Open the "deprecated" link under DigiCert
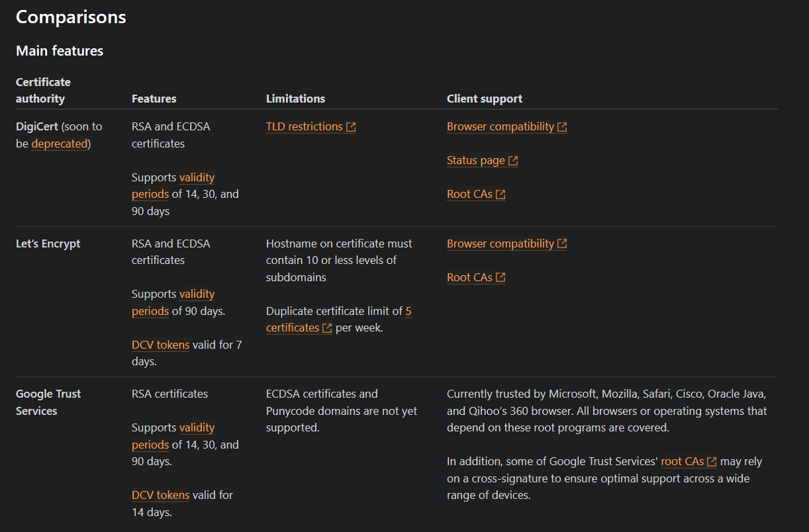The width and height of the screenshot is (809, 532). (x=59, y=144)
